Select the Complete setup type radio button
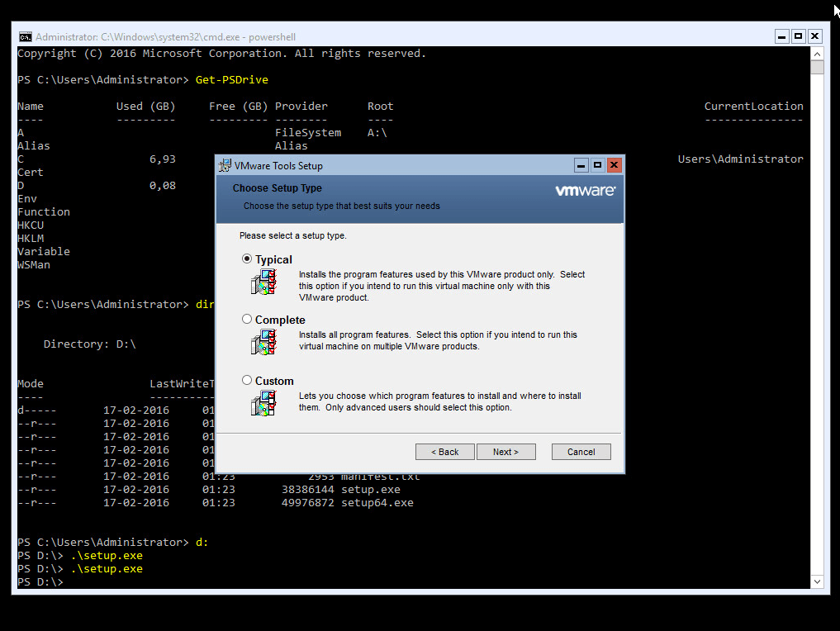The height and width of the screenshot is (631, 840). 246,320
